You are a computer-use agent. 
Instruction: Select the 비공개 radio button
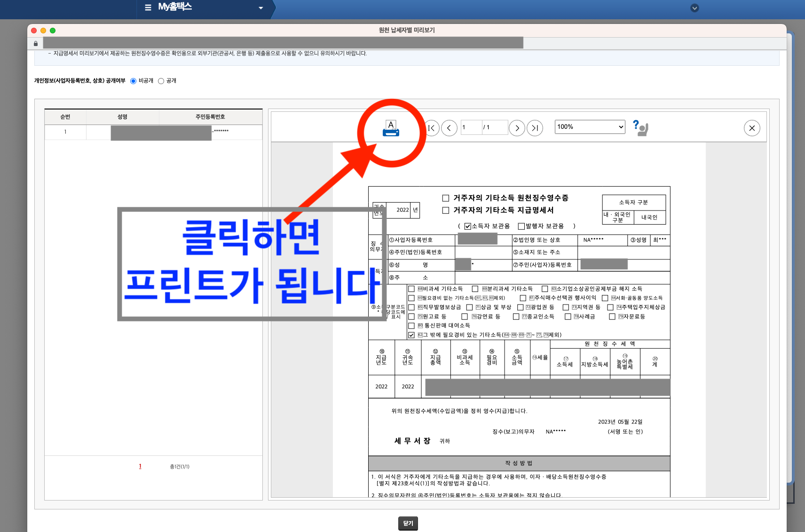(133, 81)
